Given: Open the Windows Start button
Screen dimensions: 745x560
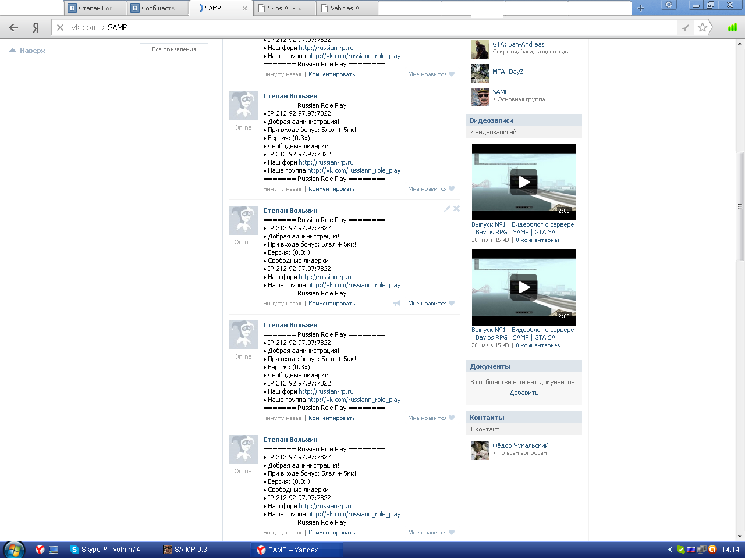Looking at the screenshot, I should (x=14, y=550).
